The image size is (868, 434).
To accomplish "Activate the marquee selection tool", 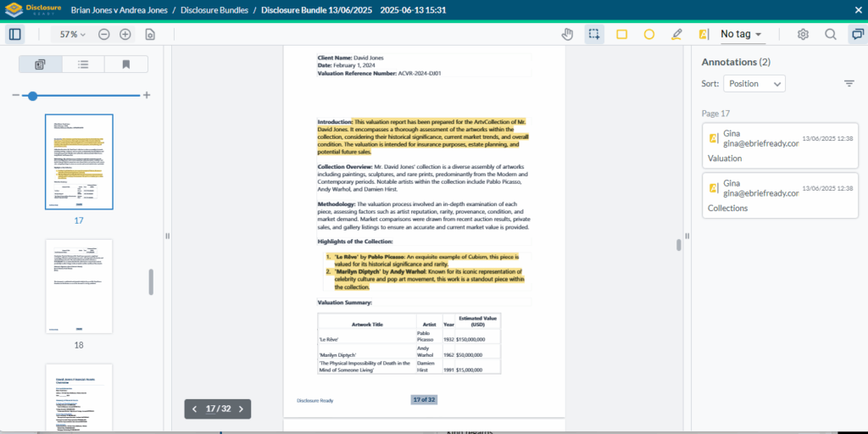I will click(x=594, y=35).
